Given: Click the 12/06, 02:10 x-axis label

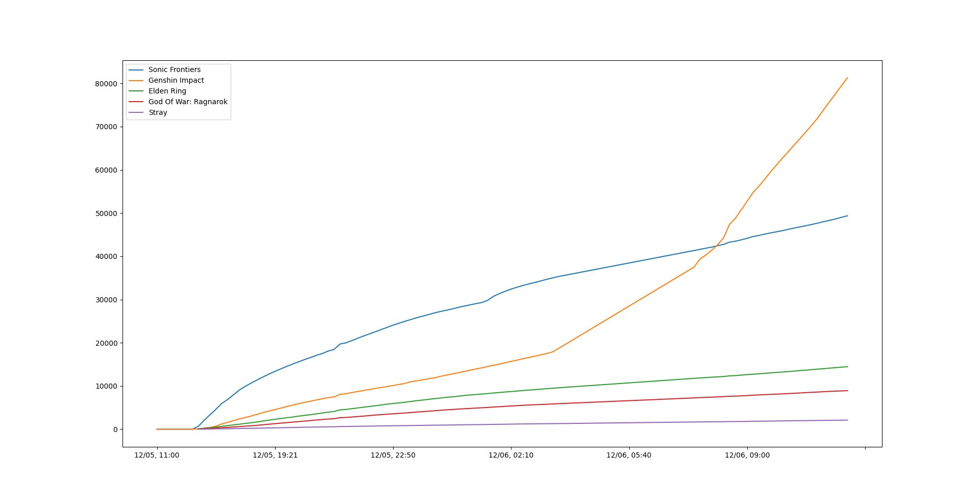Looking at the screenshot, I should point(511,456).
